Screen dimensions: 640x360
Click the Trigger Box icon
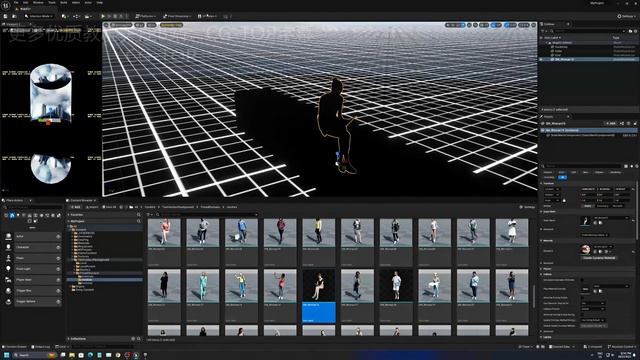(8, 291)
